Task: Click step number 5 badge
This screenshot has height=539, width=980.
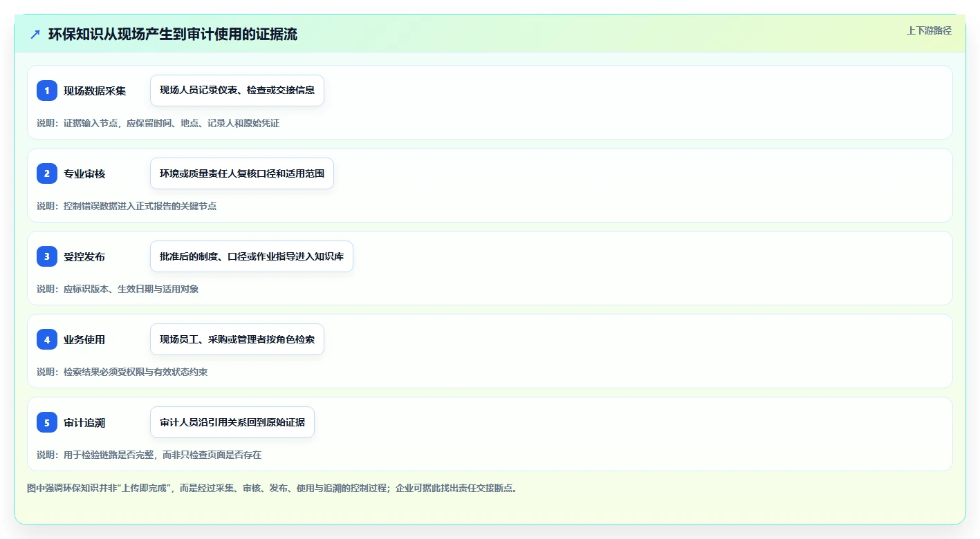Action: point(47,422)
